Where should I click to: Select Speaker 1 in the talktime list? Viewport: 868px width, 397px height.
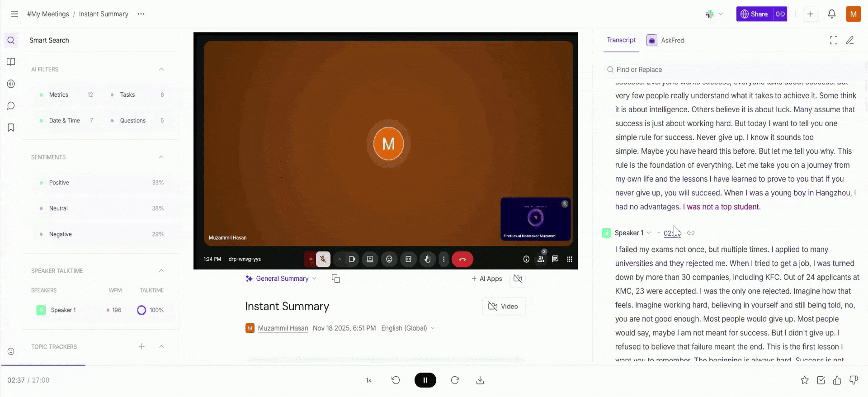coord(63,310)
